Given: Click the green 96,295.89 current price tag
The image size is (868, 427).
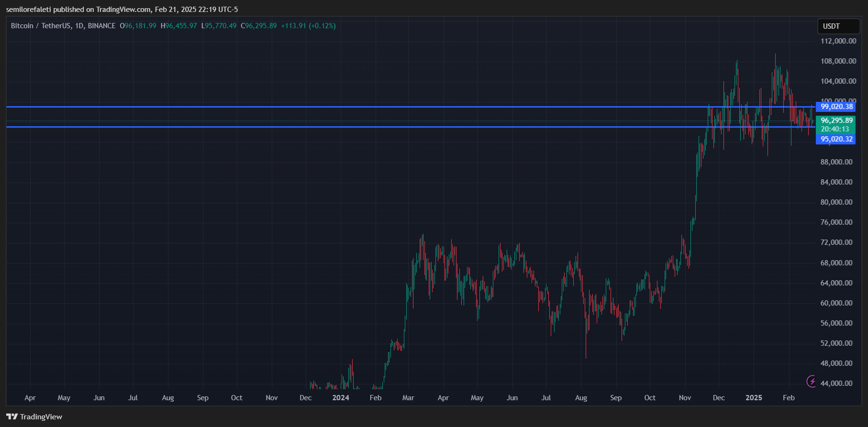Looking at the screenshot, I should [835, 120].
